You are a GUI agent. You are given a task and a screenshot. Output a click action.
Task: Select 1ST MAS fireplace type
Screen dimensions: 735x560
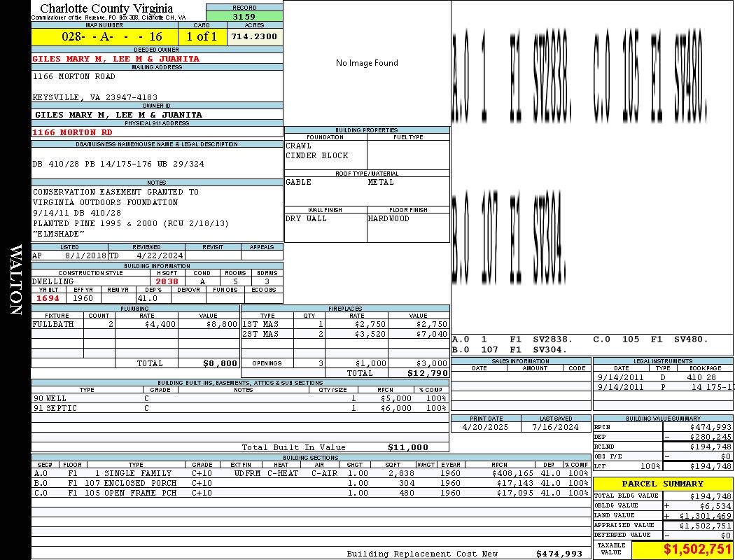[260, 324]
